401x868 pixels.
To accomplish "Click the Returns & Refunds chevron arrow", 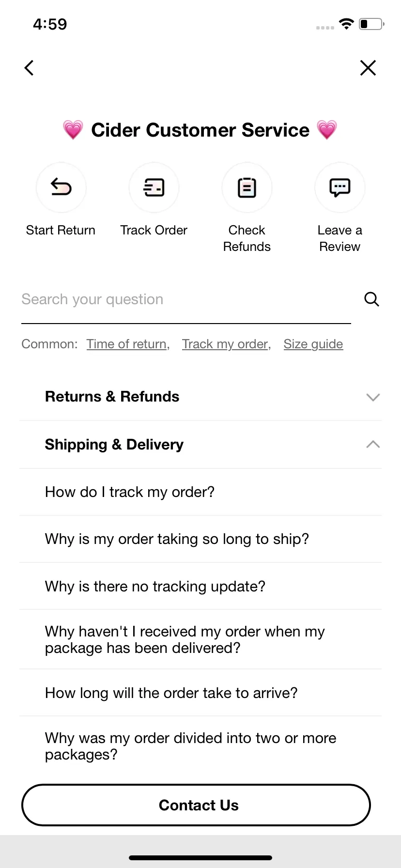I will (373, 397).
